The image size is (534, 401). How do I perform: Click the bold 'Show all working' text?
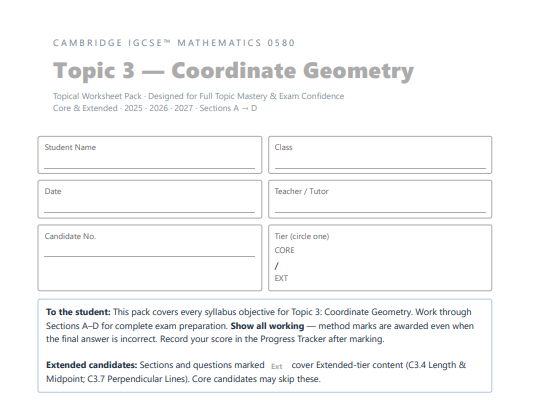[x=267, y=326]
